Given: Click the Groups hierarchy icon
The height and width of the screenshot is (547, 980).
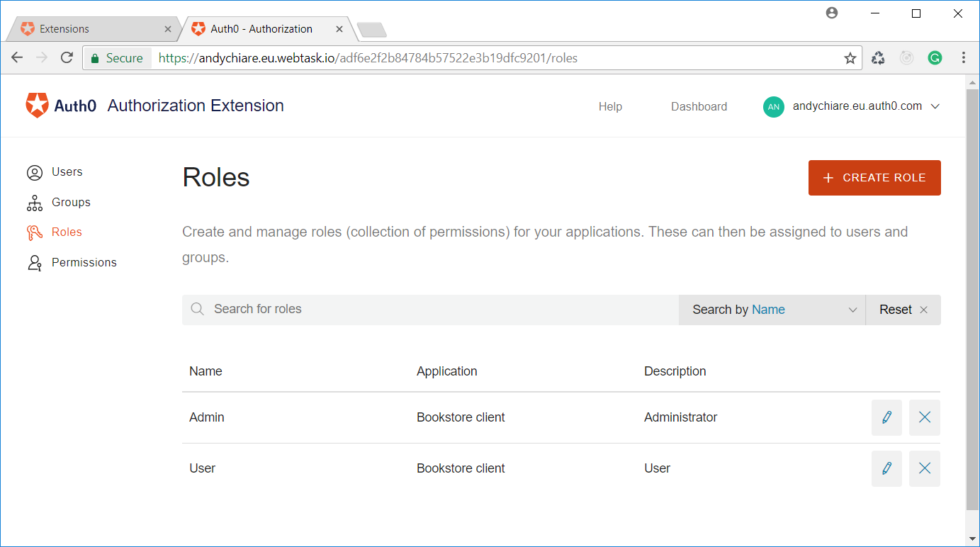Looking at the screenshot, I should coord(35,203).
